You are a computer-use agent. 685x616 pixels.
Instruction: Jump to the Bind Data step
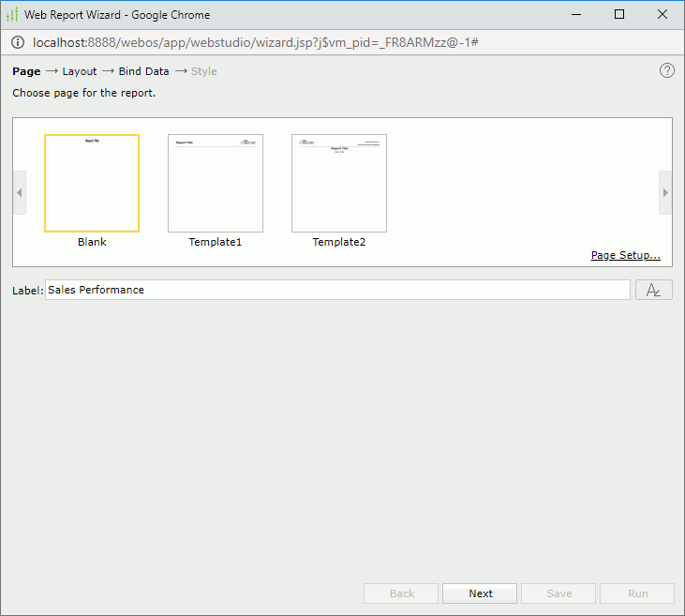point(143,71)
